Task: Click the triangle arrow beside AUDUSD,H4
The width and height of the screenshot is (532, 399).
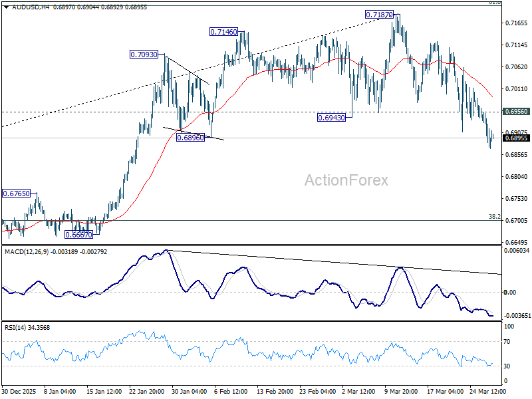Action: 7,7
